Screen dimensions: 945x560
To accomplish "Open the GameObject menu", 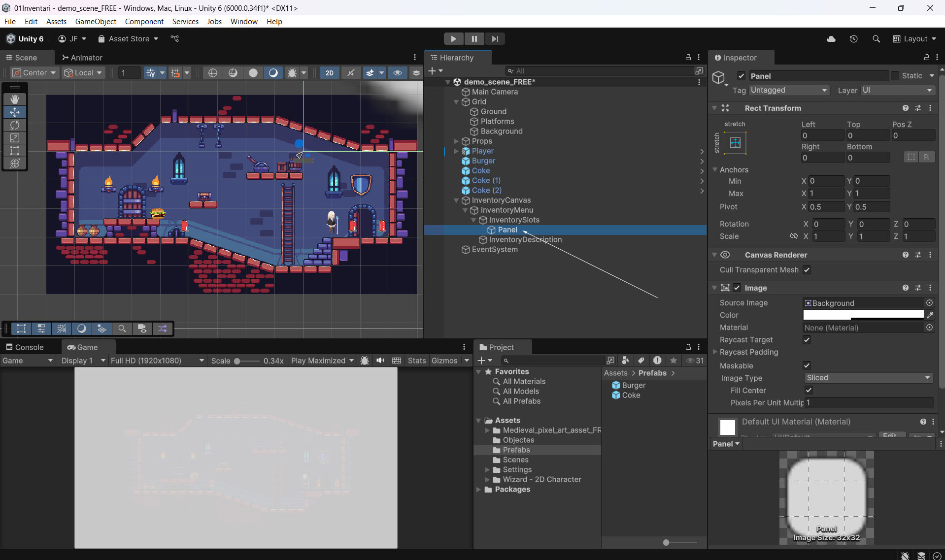I will point(96,22).
